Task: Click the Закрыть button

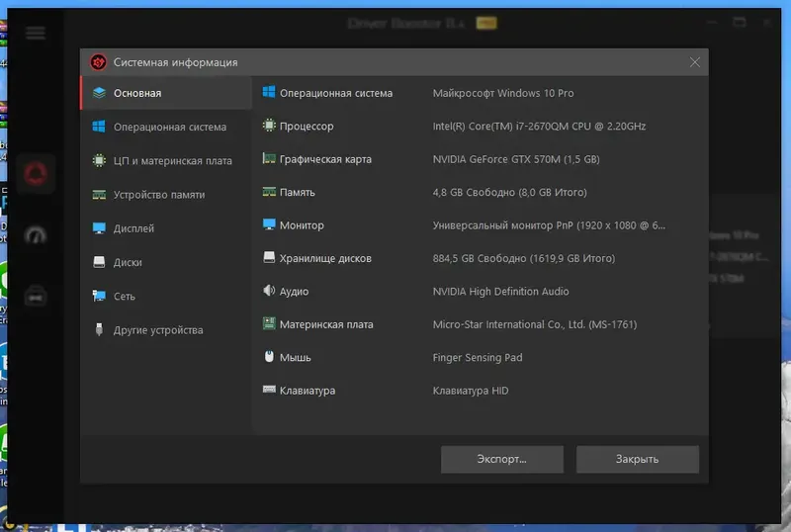Action: pos(637,459)
